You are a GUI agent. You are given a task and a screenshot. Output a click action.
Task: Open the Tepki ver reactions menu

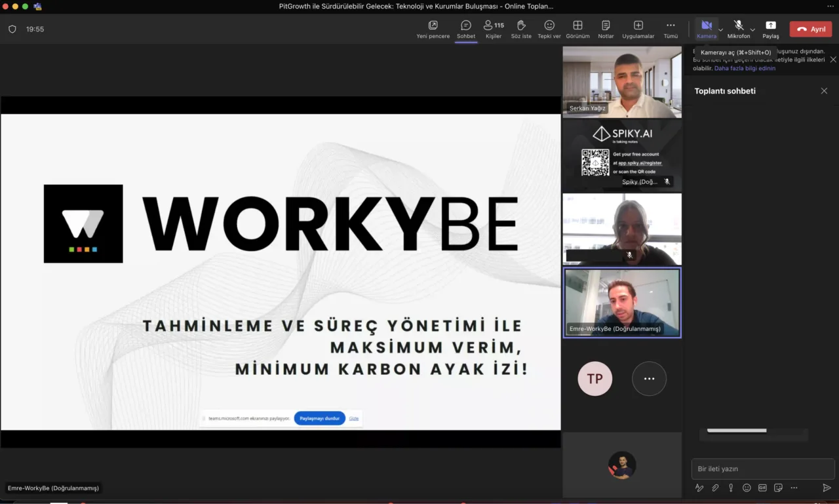[549, 29]
